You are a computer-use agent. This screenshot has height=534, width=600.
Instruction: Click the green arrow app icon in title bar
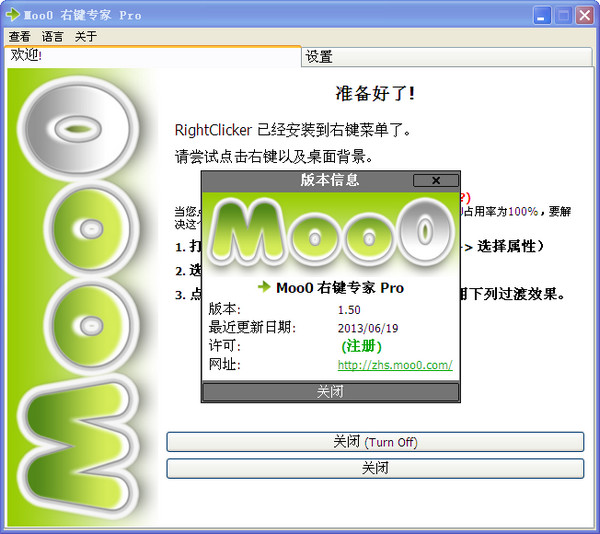pyautogui.click(x=12, y=15)
